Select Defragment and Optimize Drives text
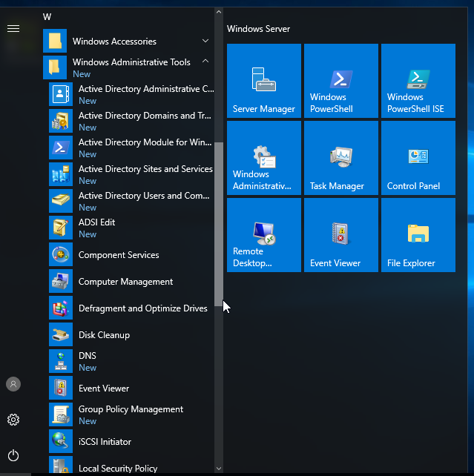 coord(143,308)
